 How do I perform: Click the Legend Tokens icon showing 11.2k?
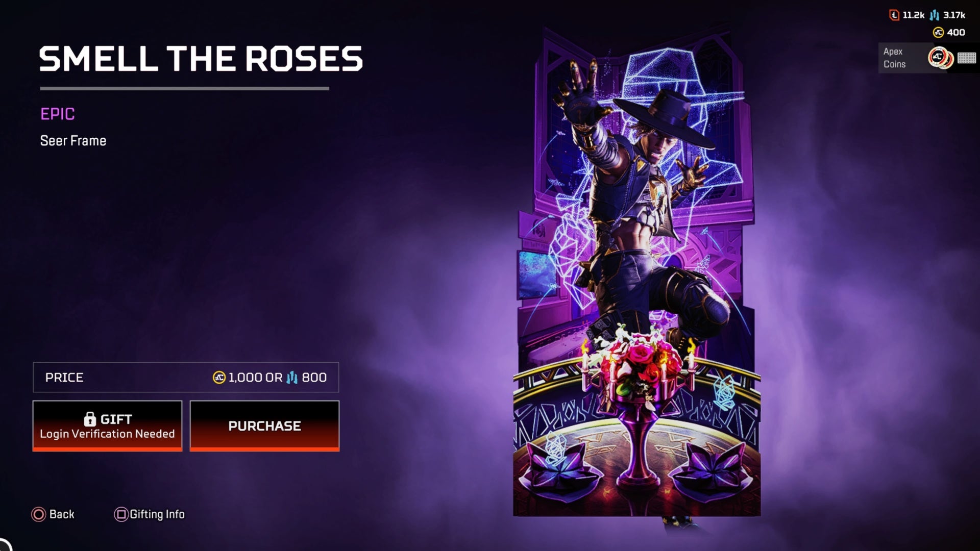[894, 15]
